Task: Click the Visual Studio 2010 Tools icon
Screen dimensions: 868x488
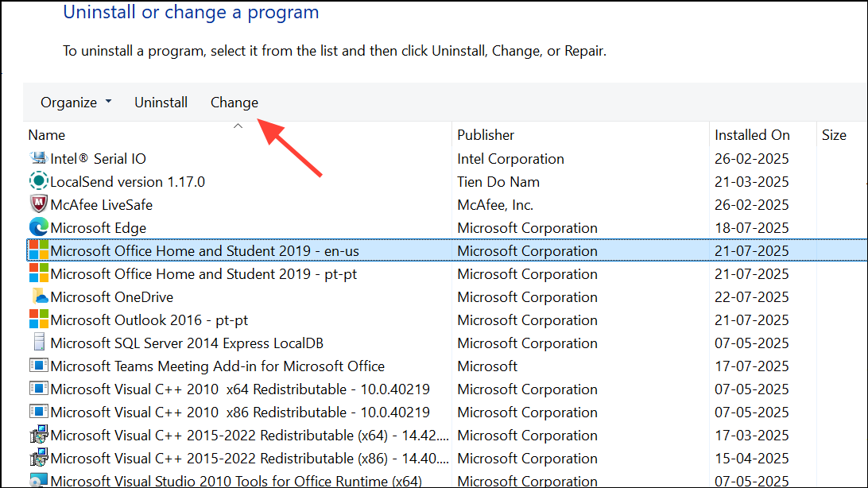Action: (x=38, y=480)
